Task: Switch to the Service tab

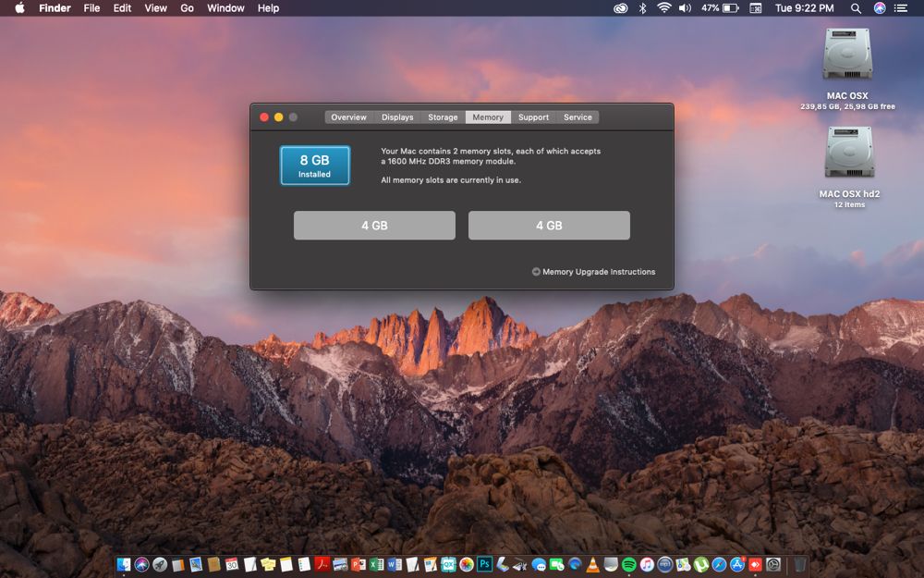Action: click(577, 117)
